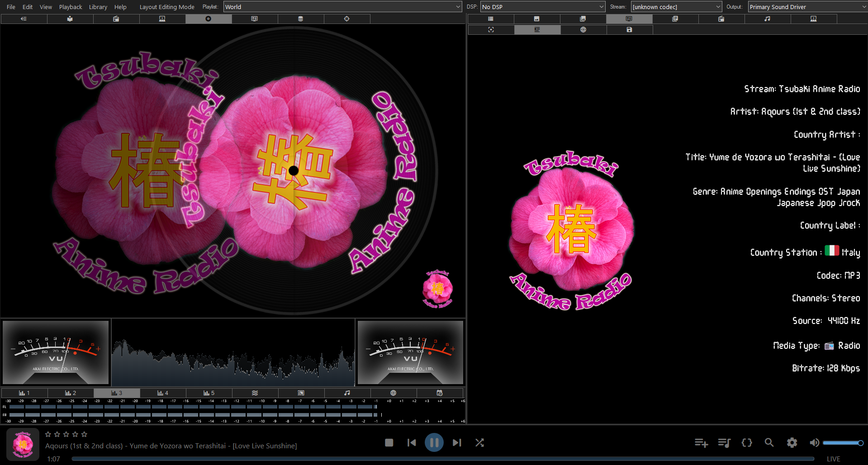
Task: Open the File menu
Action: 11,7
